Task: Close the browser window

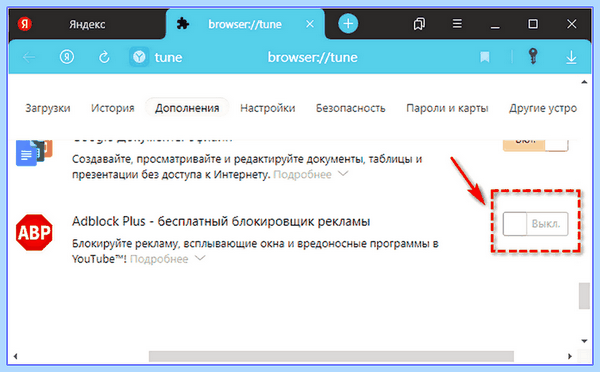Action: 572,24
